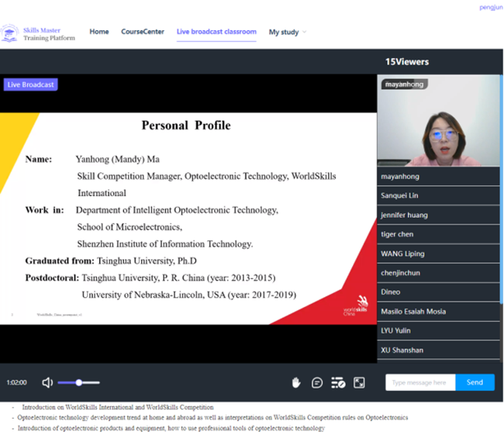This screenshot has width=504, height=435.
Task: Click the viewer list settings icon
Action: click(x=338, y=382)
